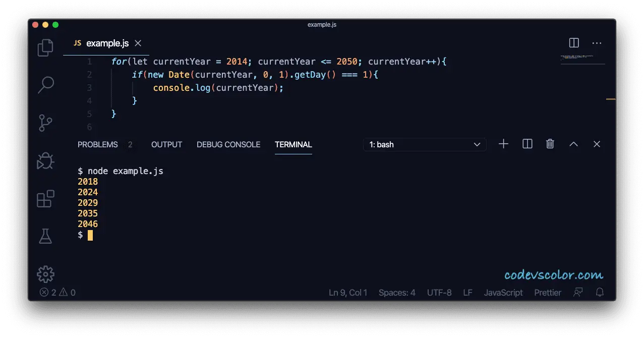The image size is (644, 338).
Task: Switch to the OUTPUT panel tab
Action: tap(166, 145)
